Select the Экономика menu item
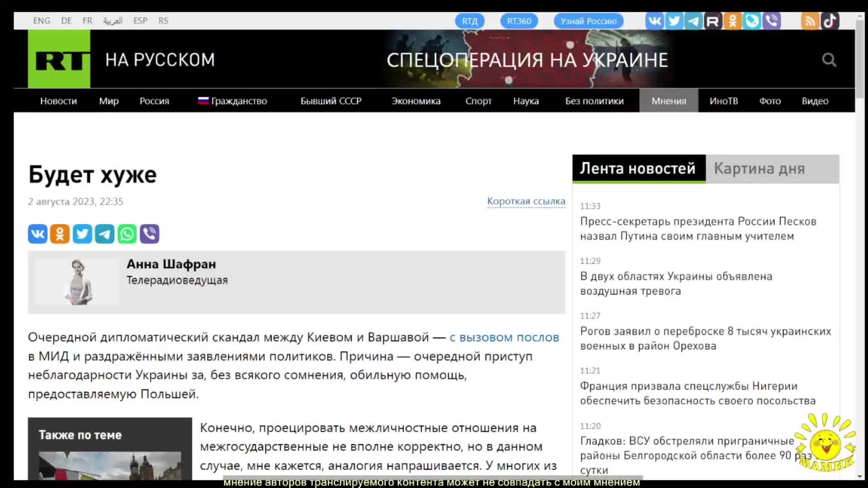868x488 pixels. click(x=416, y=101)
